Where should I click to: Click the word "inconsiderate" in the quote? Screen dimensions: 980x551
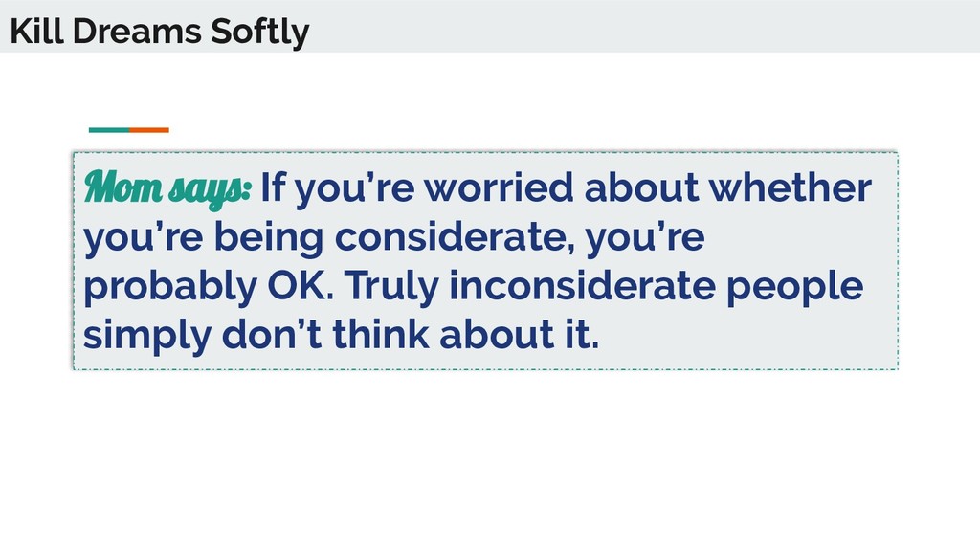(x=583, y=285)
